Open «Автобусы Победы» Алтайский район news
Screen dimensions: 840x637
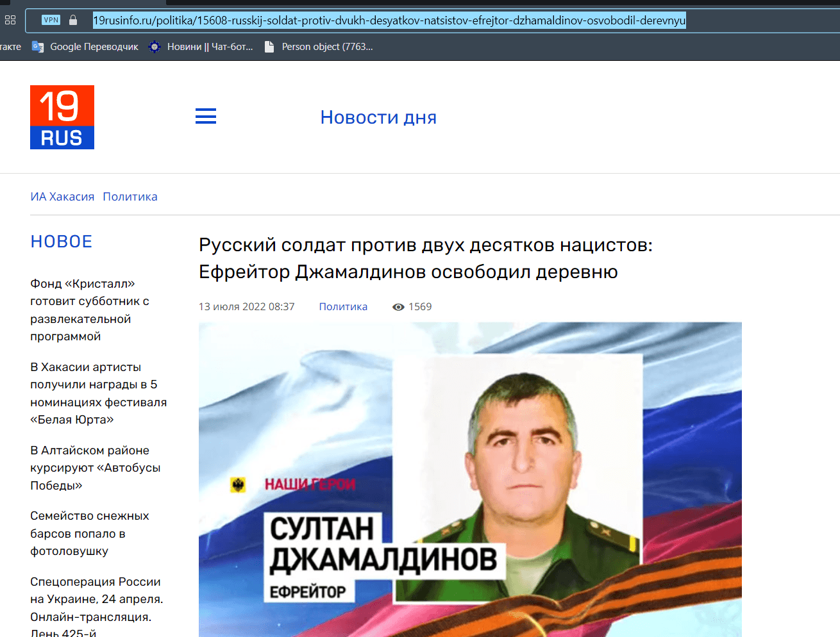[x=96, y=468]
